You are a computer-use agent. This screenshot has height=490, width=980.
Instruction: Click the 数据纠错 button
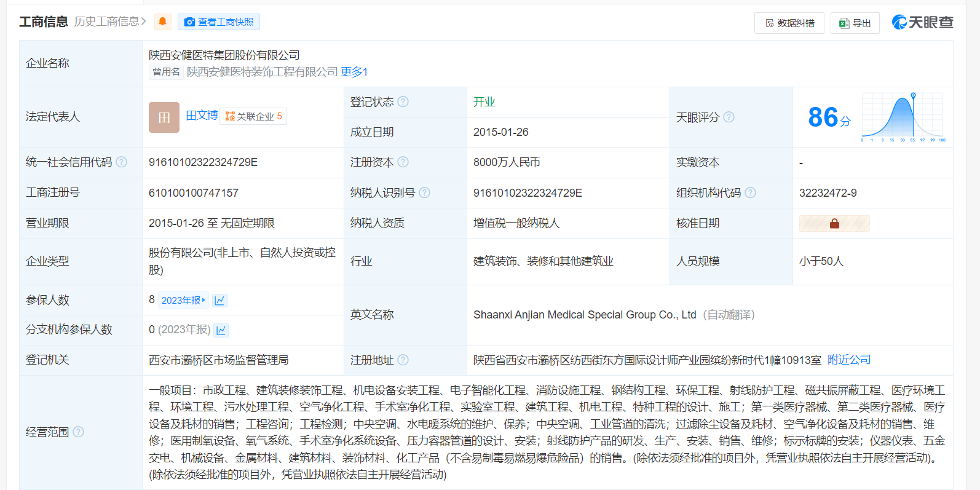(x=789, y=23)
